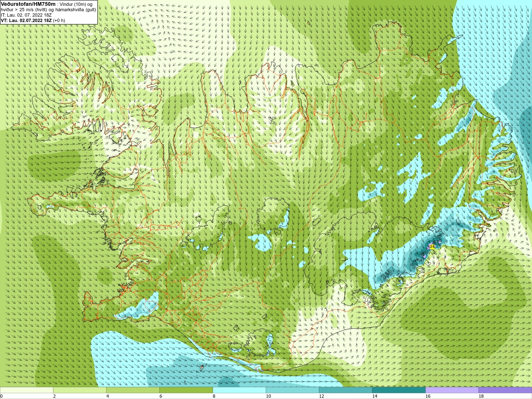Select the 8–10 light cyan legend swatch
The image size is (532, 399).
click(x=239, y=390)
